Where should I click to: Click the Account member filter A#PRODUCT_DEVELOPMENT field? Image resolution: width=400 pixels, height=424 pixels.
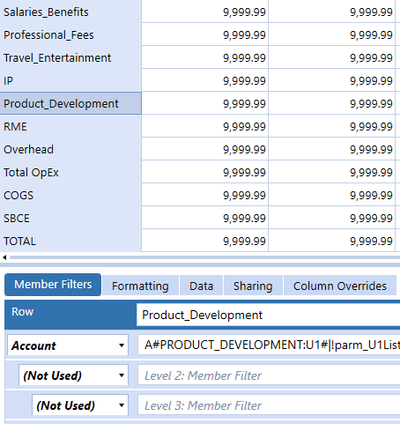269,345
